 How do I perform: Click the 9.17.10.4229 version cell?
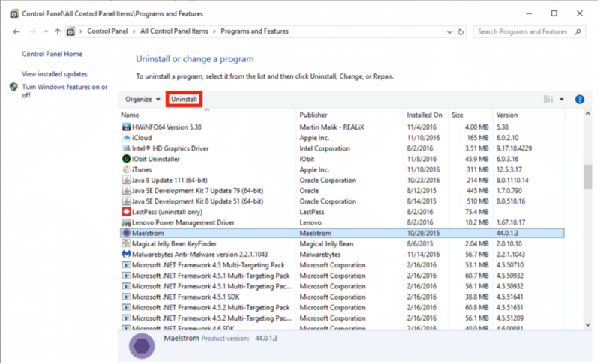[514, 148]
